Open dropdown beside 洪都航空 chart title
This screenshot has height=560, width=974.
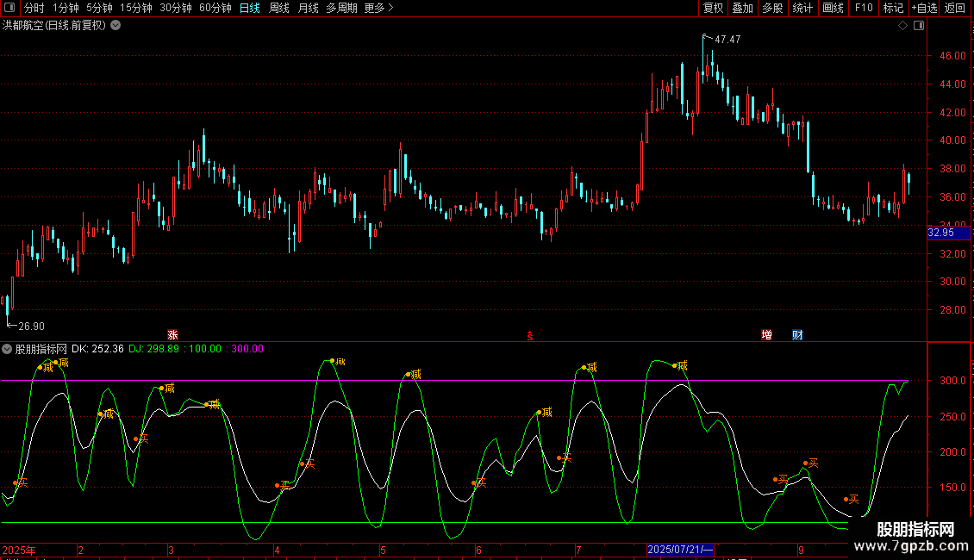click(116, 25)
